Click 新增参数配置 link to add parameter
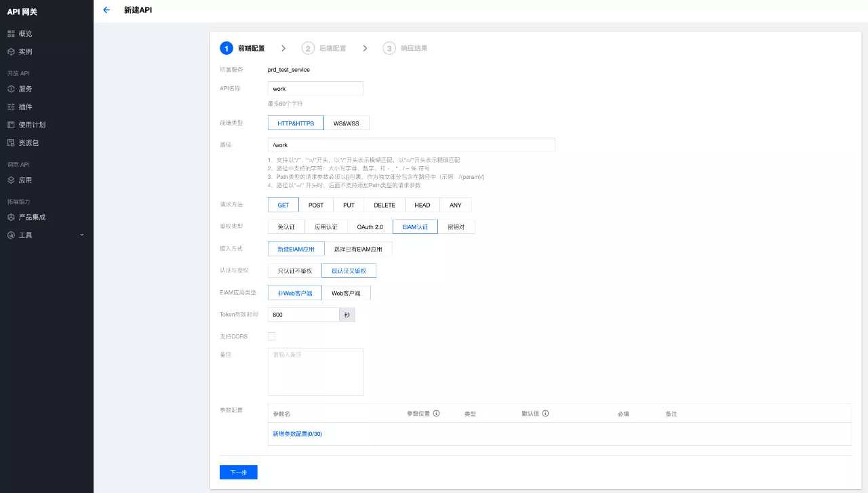 pyautogui.click(x=297, y=434)
